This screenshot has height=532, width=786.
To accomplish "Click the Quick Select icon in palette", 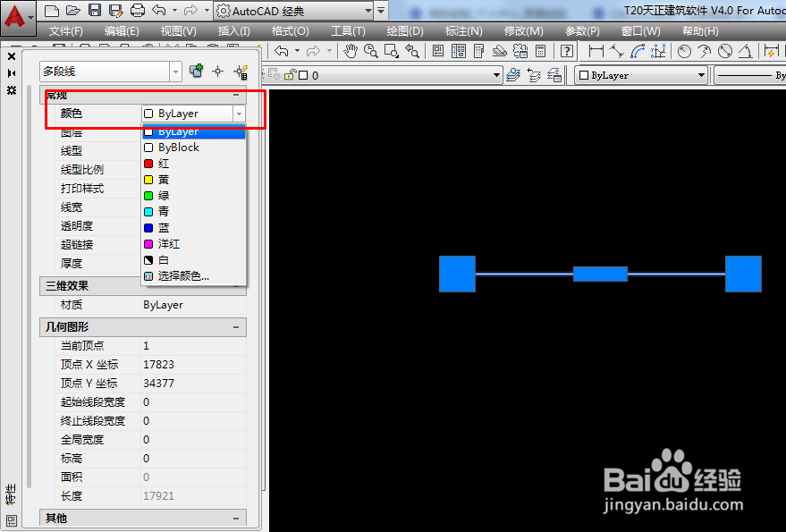I will [x=241, y=72].
